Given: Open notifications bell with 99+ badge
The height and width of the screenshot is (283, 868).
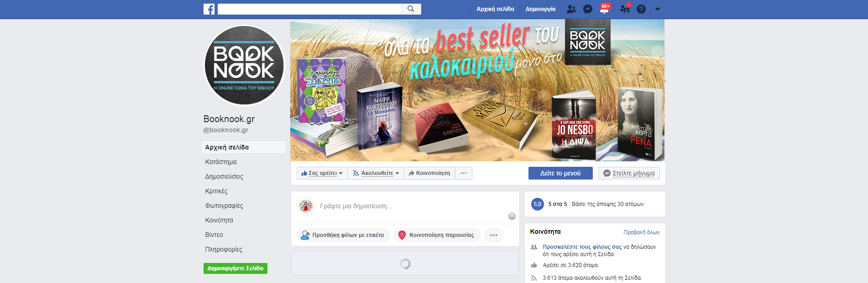Looking at the screenshot, I should point(604,9).
